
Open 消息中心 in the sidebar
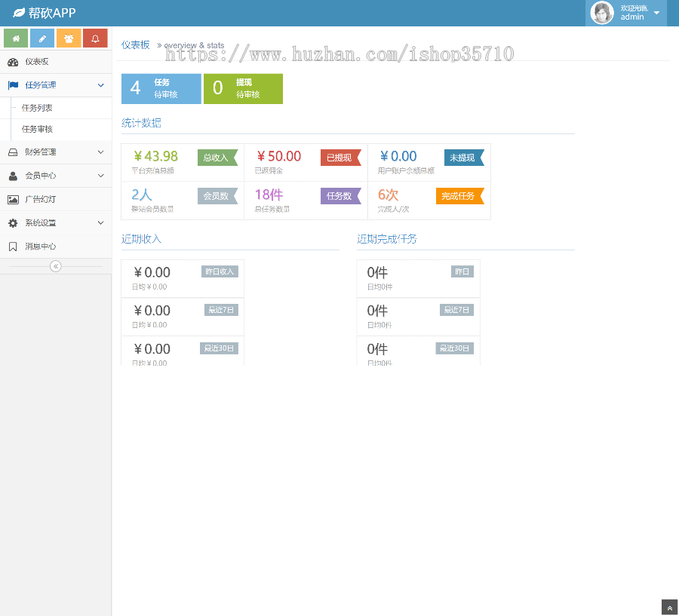[x=40, y=247]
